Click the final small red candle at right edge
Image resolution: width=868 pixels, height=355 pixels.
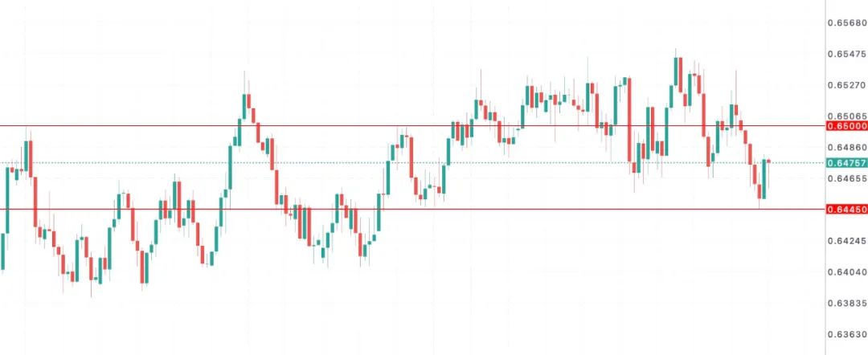point(769,161)
